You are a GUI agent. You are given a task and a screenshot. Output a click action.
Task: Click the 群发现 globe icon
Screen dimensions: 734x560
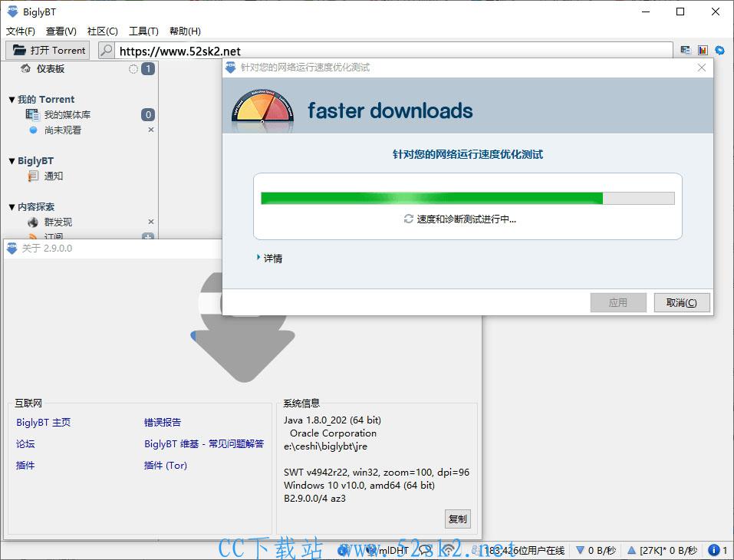coord(33,222)
